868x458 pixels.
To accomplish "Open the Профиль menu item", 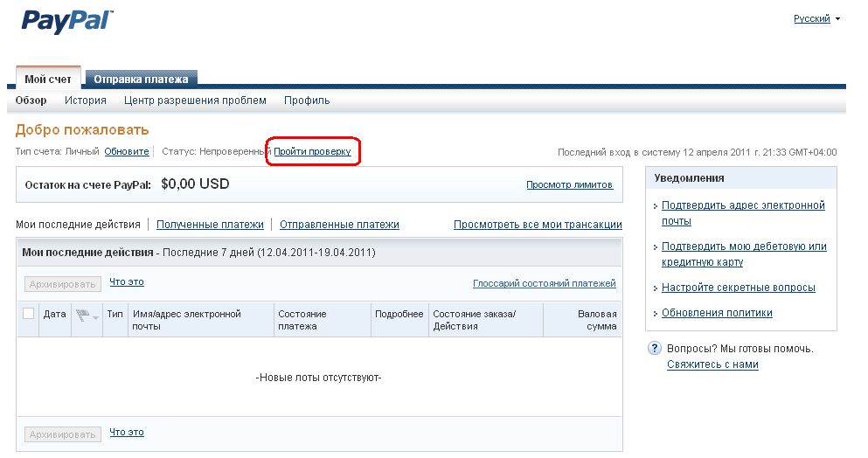I will [x=307, y=101].
